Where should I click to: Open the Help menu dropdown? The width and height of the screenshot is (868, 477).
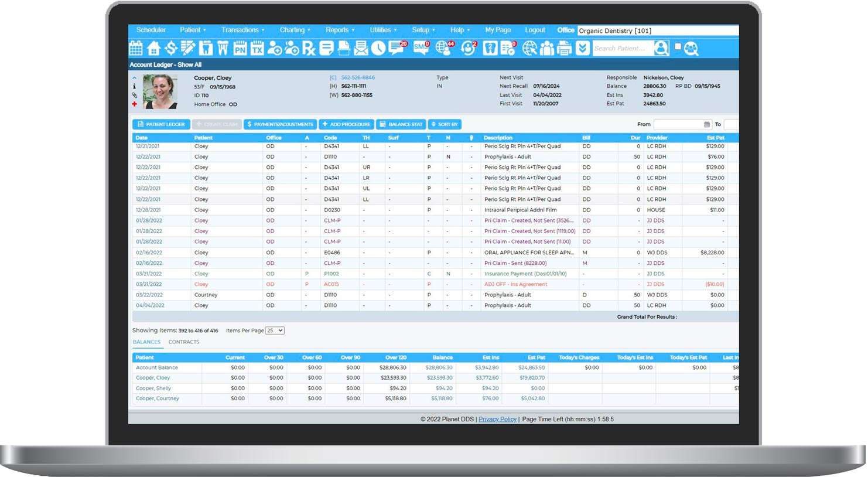[x=460, y=30]
